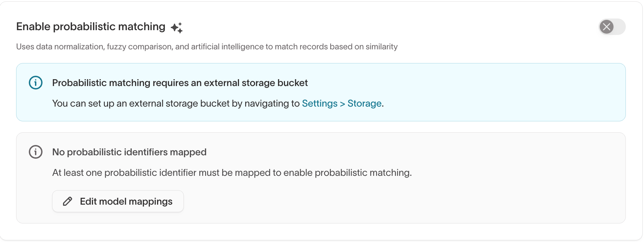The height and width of the screenshot is (242, 644).
Task: Click the heading 'Enable probabilistic matching'
Action: pyautogui.click(x=90, y=26)
